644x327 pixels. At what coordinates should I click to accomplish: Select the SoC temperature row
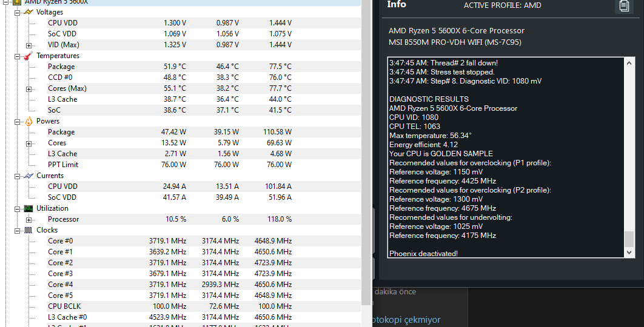pyautogui.click(x=203, y=110)
